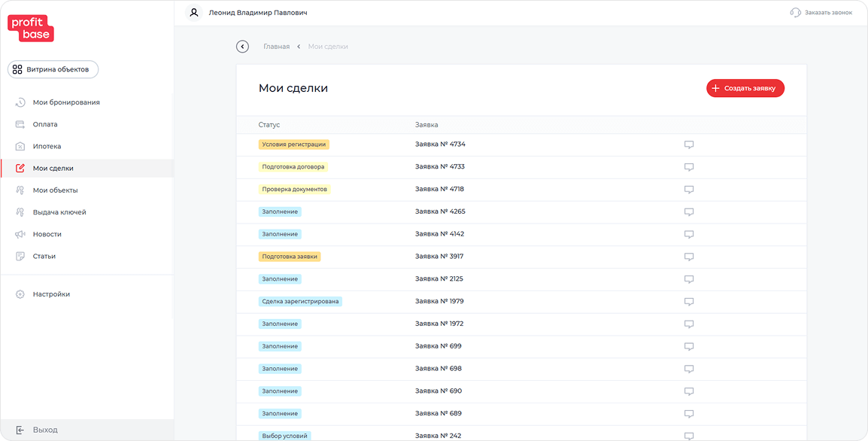Open row Заявка № 689
The width and height of the screenshot is (868, 441).
tap(521, 414)
